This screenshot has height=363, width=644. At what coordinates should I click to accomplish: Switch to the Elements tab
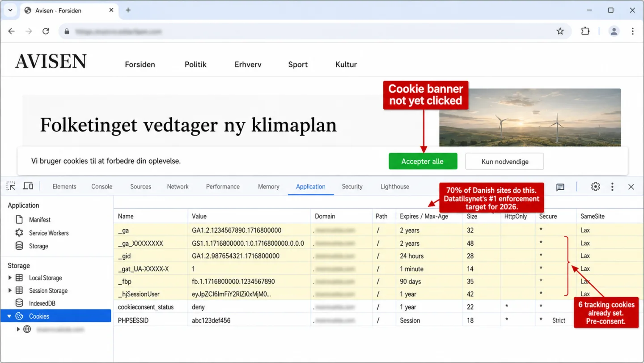click(x=64, y=187)
